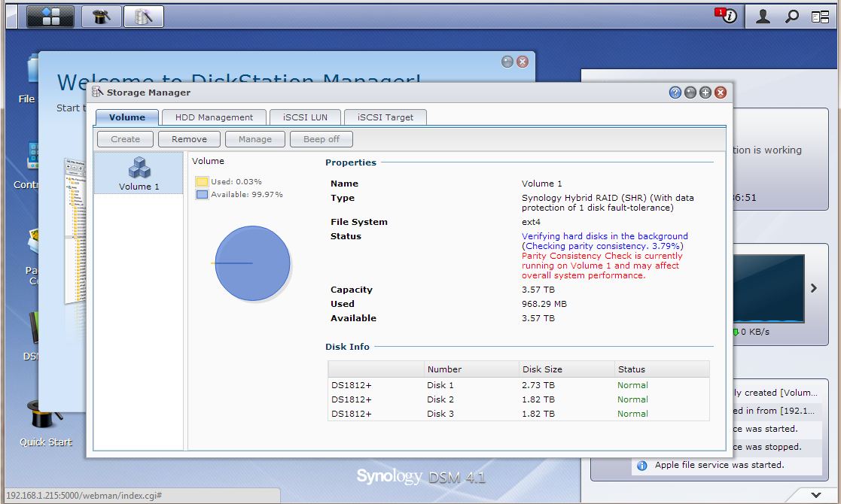Expand next widget with right chevron

pos(814,288)
